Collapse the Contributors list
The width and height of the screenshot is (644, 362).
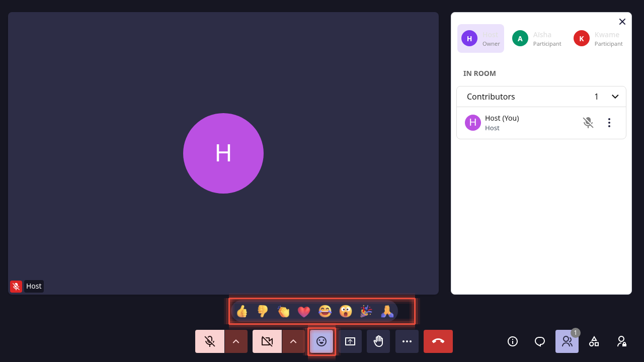pyautogui.click(x=615, y=97)
